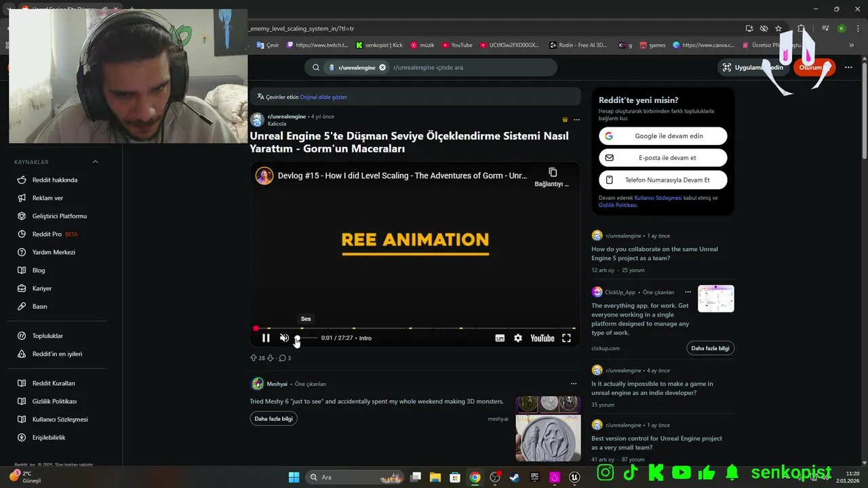Open the YouTube channel avatar in player

(x=264, y=176)
